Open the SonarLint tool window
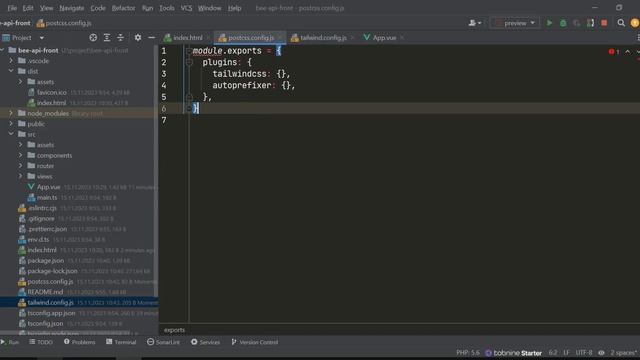Image resolution: width=640 pixels, height=360 pixels. (x=163, y=342)
